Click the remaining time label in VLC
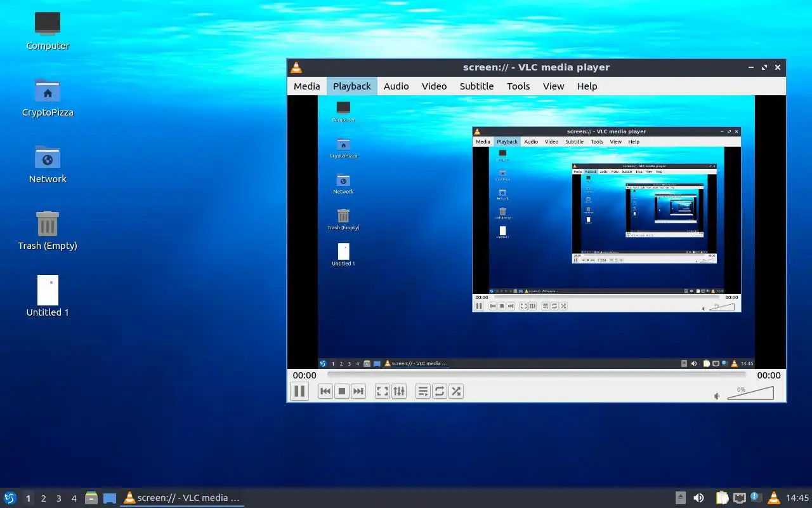 (x=769, y=375)
